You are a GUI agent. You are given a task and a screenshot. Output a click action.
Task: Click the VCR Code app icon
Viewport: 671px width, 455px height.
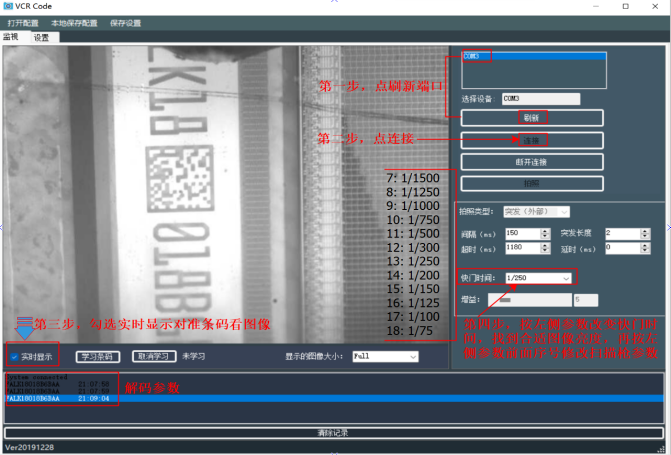(8, 6)
